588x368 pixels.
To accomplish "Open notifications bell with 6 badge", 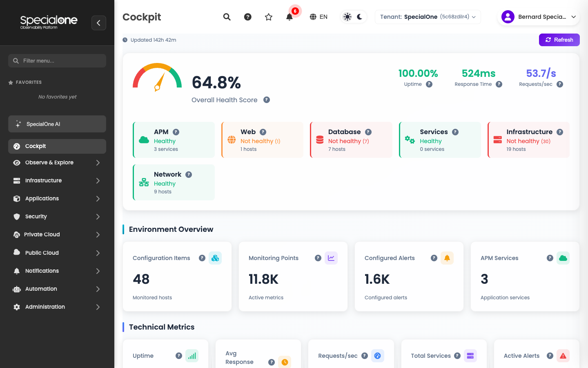I will click(290, 17).
